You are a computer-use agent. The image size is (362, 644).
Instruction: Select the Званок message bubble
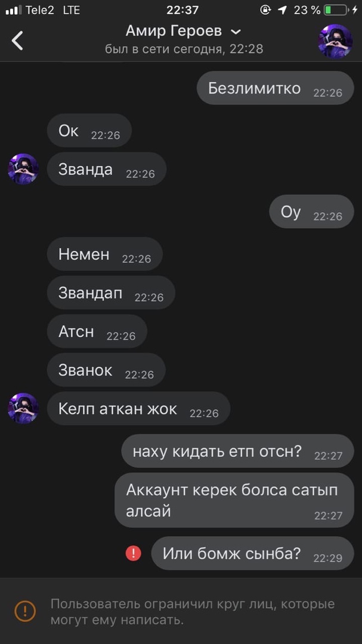point(106,370)
